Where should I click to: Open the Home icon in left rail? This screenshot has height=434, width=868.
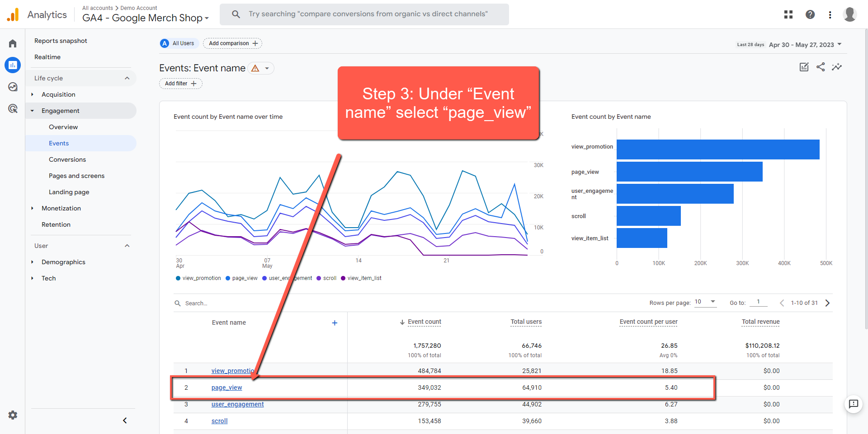click(x=13, y=43)
